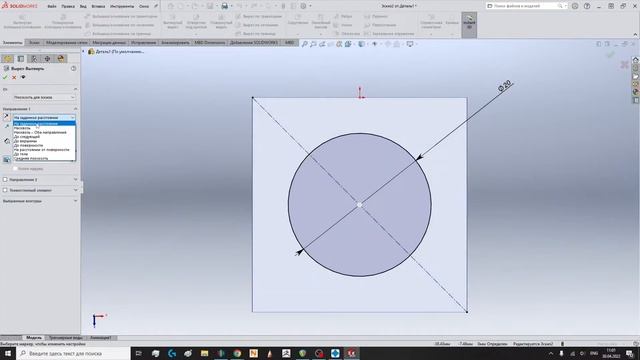Image resolution: width=640 pixels, height=360 pixels.
Task: Expand the Деталь1 flyout design tree
Action: point(84,51)
